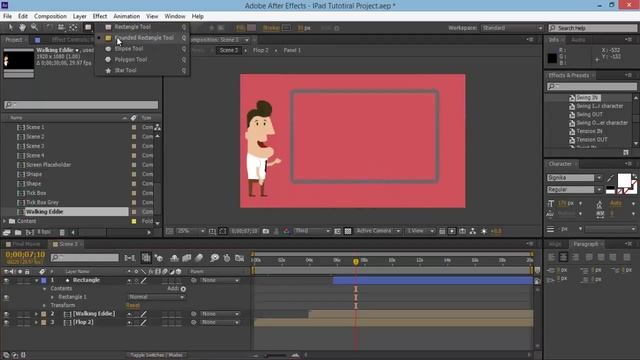Image resolution: width=640 pixels, height=360 pixels.
Task: Expand the Transform property group
Action: [44, 305]
